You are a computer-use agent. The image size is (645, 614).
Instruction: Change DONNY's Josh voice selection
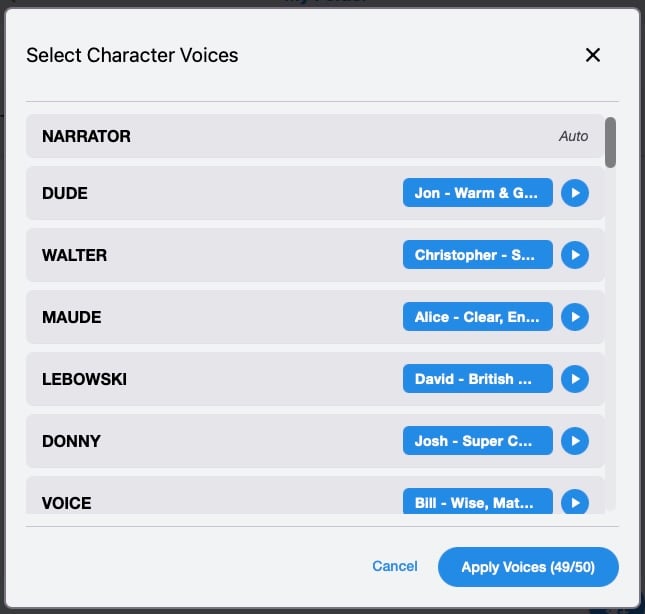tap(477, 441)
